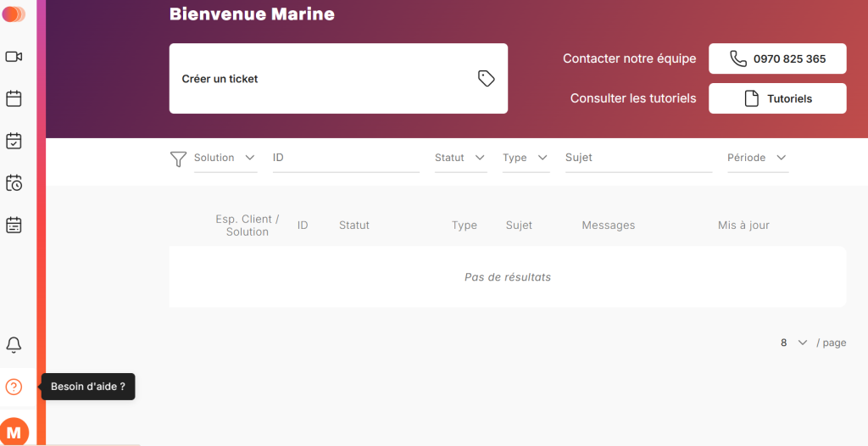Select the calendar with checkmark icon
The width and height of the screenshot is (868, 446).
(14, 141)
